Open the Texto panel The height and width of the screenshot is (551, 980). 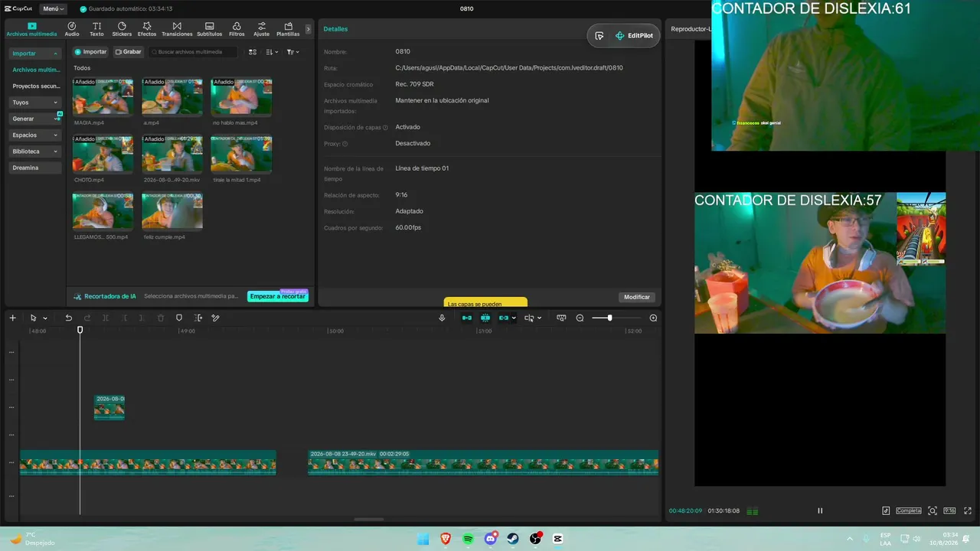96,29
